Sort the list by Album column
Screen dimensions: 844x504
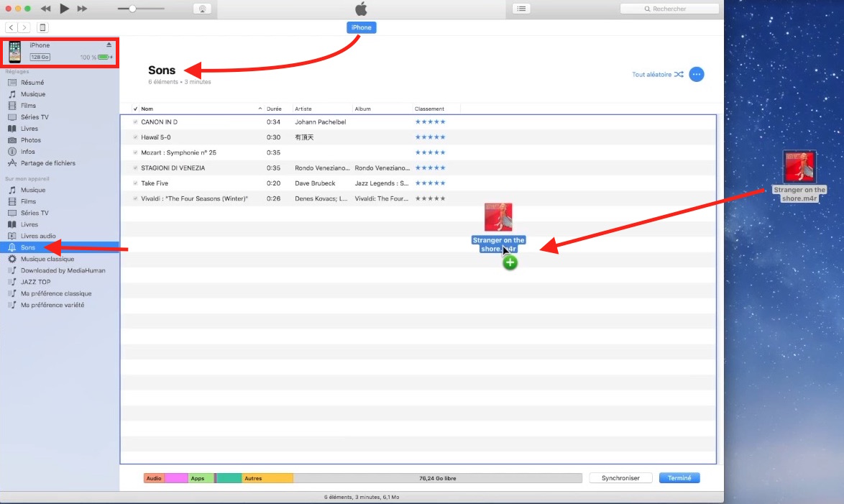pyautogui.click(x=363, y=109)
